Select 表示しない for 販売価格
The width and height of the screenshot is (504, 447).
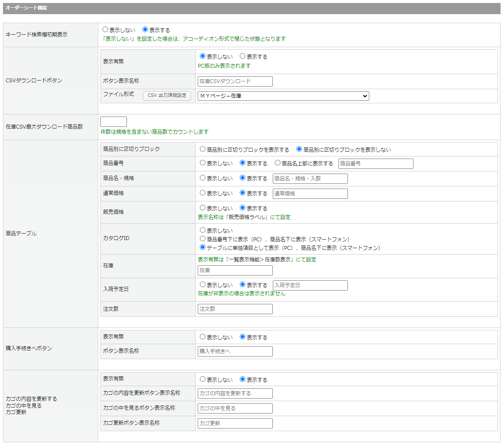[202, 208]
